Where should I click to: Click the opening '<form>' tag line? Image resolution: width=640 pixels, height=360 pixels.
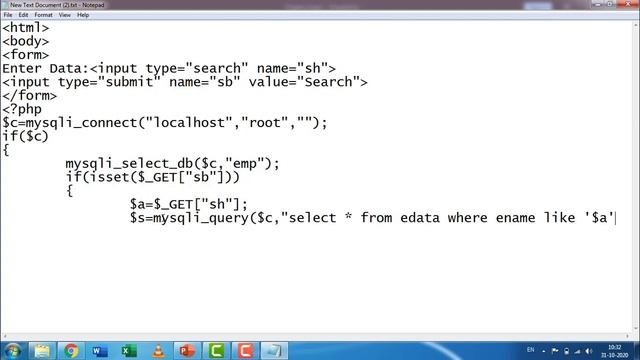[x=26, y=55]
